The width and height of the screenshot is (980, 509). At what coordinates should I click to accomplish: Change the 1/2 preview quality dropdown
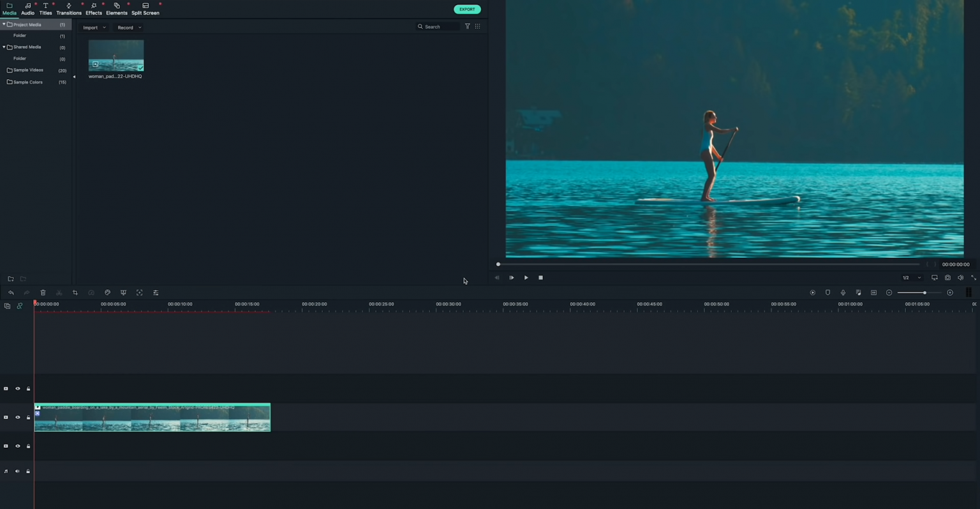click(911, 278)
